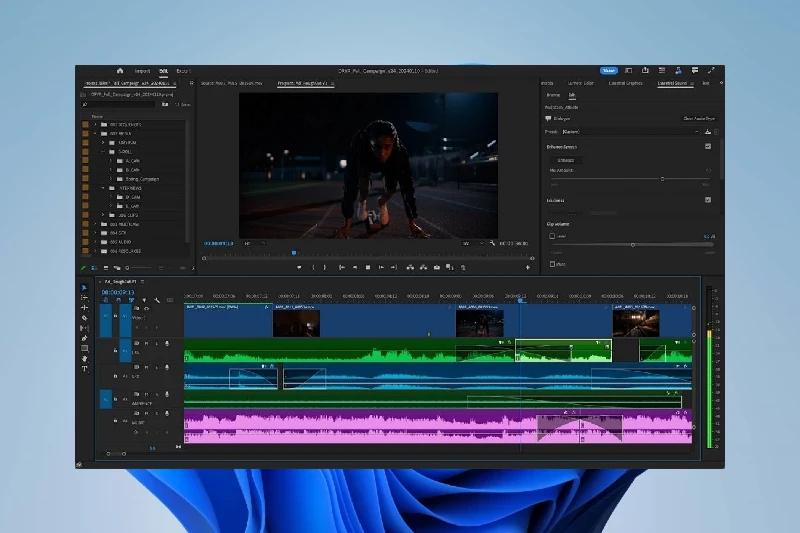Enable the Level checkbox under Clip Volume
The width and height of the screenshot is (800, 533).
pos(551,236)
